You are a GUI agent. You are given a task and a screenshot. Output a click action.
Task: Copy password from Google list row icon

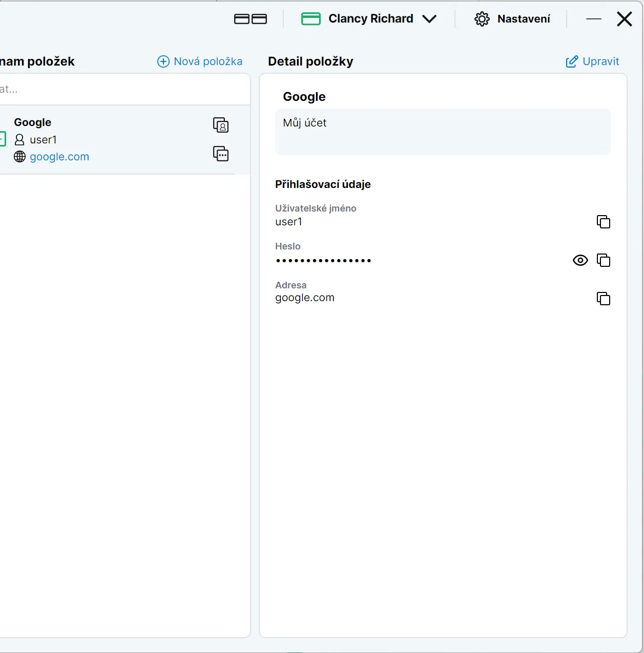coord(221,154)
